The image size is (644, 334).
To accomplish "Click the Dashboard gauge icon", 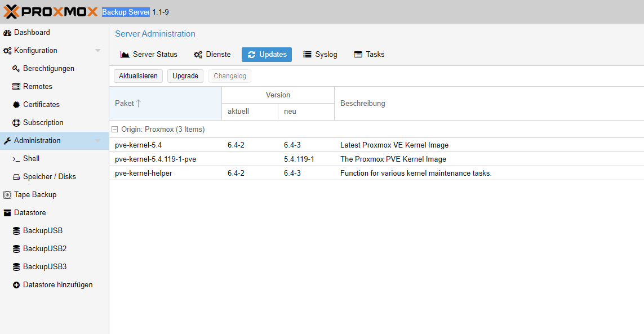I will [7, 33].
